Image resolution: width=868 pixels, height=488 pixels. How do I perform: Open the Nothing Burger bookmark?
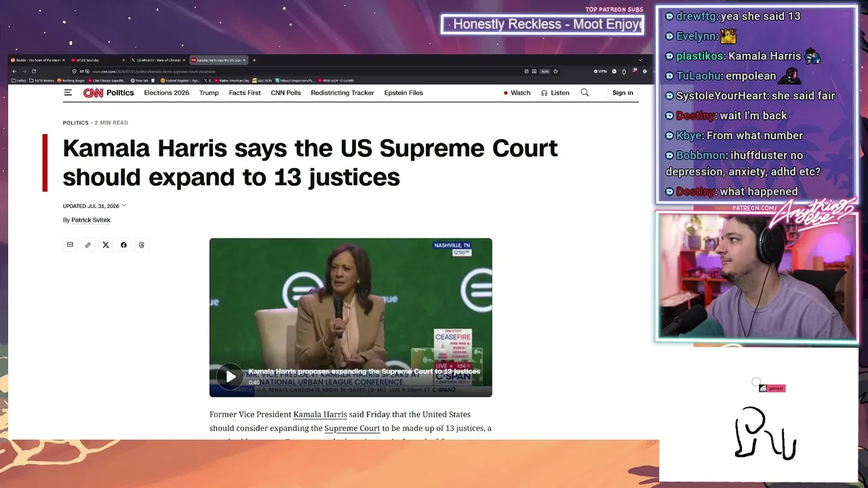pos(71,81)
